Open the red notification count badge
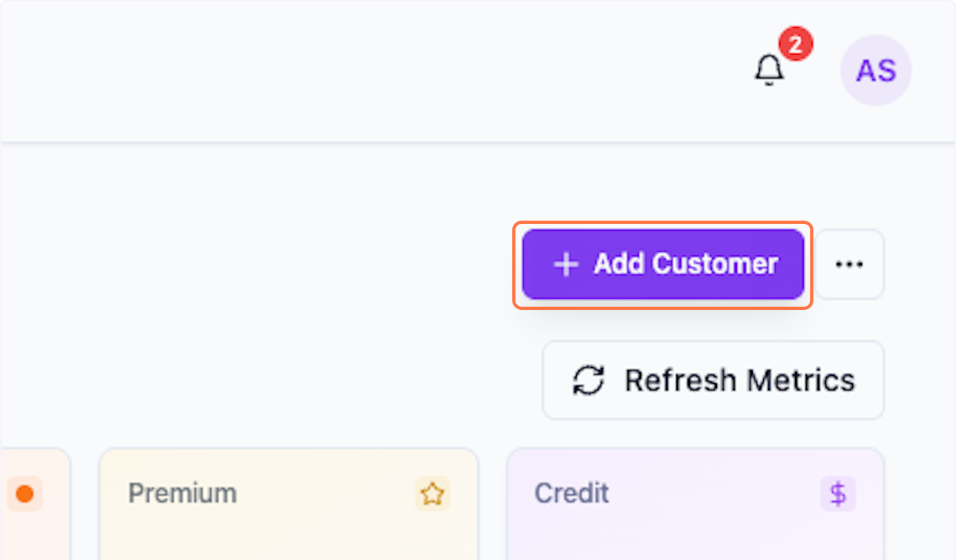Image resolution: width=956 pixels, height=560 pixels. point(795,44)
